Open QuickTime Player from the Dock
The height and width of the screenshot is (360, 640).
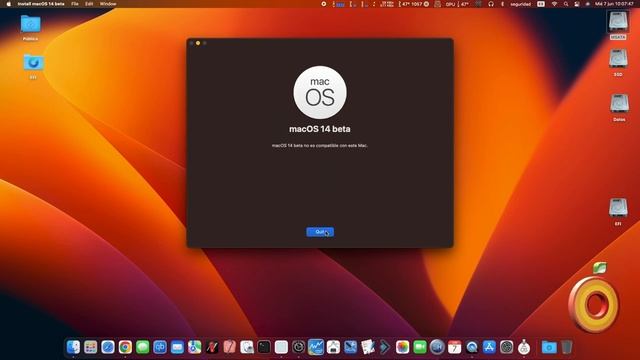(472, 347)
